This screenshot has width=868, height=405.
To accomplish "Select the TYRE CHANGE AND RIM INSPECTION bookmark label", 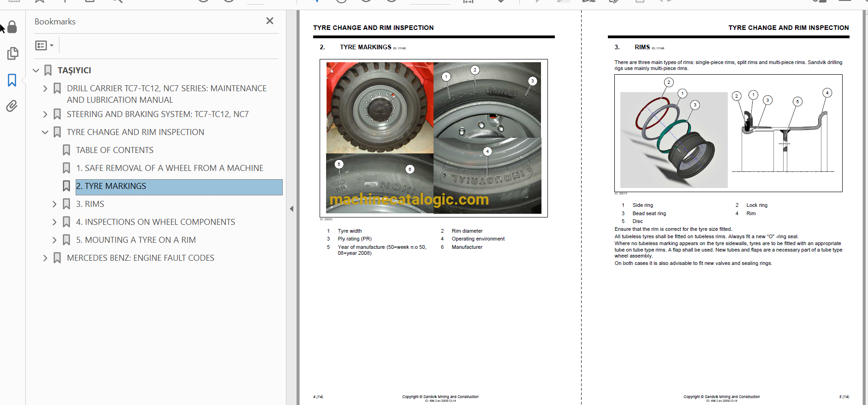I will (x=136, y=132).
